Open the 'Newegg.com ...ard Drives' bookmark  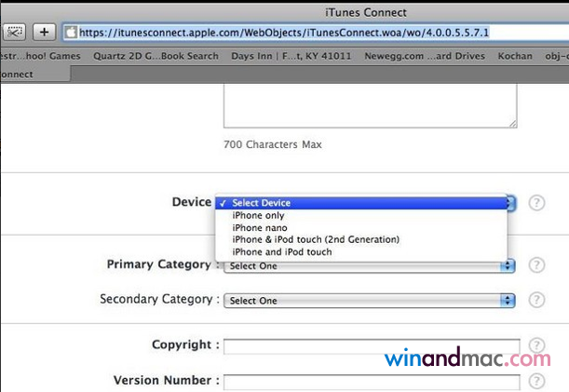pos(424,56)
